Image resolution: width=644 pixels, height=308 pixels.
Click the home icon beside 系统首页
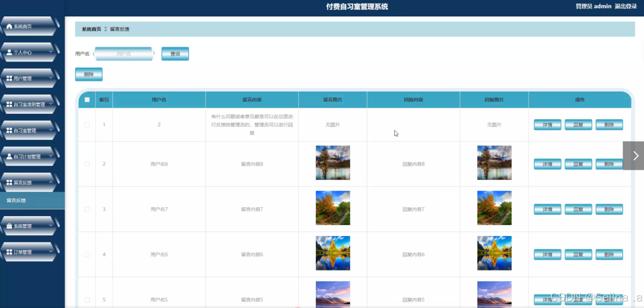click(x=9, y=26)
